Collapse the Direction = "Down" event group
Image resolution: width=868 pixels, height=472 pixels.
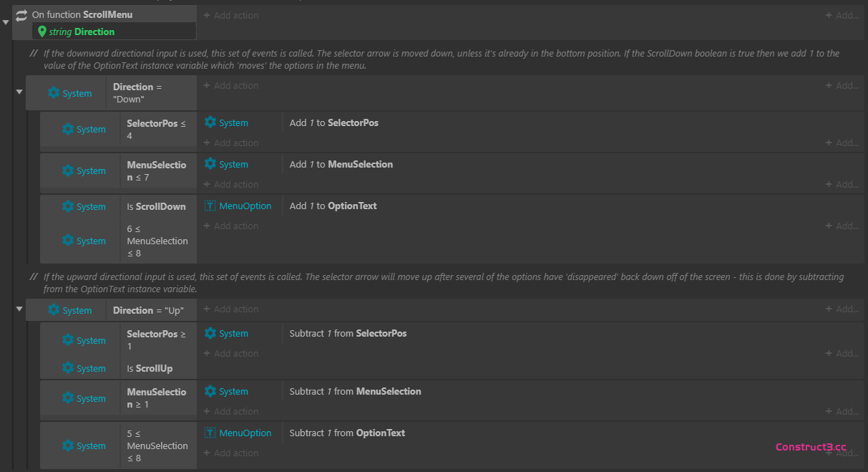pos(19,92)
